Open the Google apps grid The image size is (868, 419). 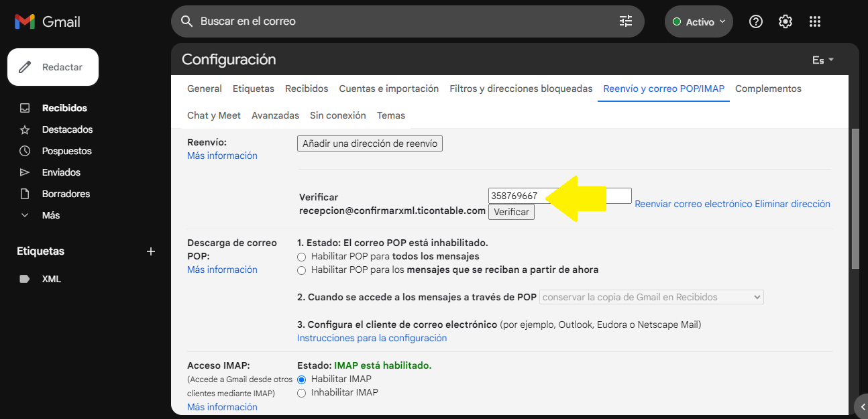pos(815,21)
